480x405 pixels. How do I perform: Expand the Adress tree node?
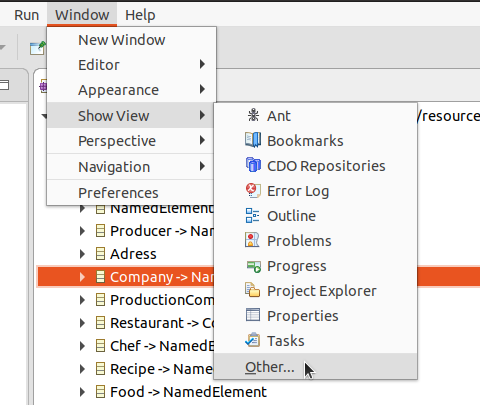[82, 254]
